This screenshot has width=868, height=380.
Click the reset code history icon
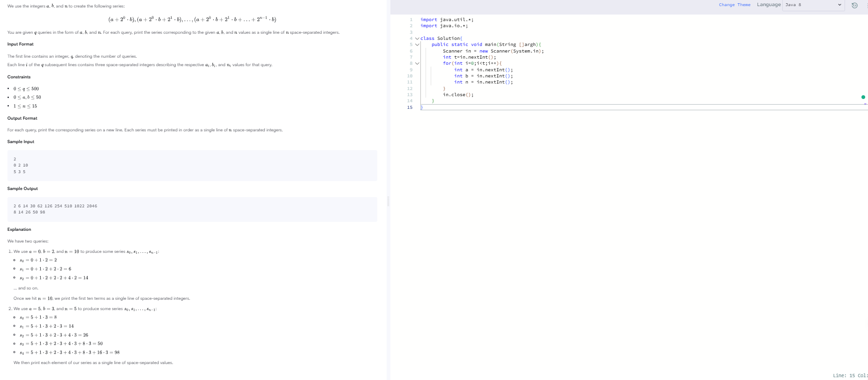click(x=854, y=5)
